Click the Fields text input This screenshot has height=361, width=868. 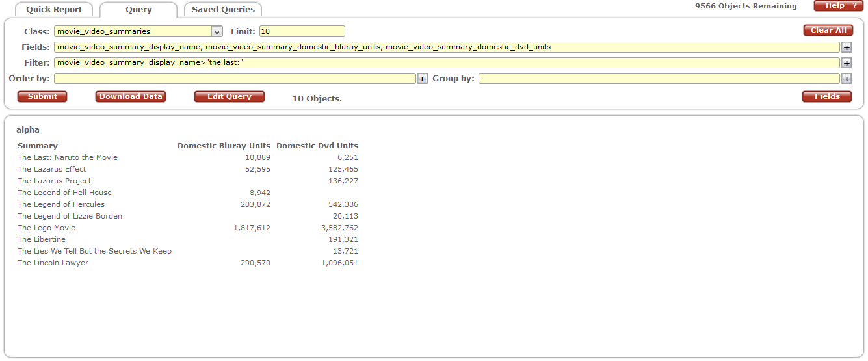[x=447, y=47]
